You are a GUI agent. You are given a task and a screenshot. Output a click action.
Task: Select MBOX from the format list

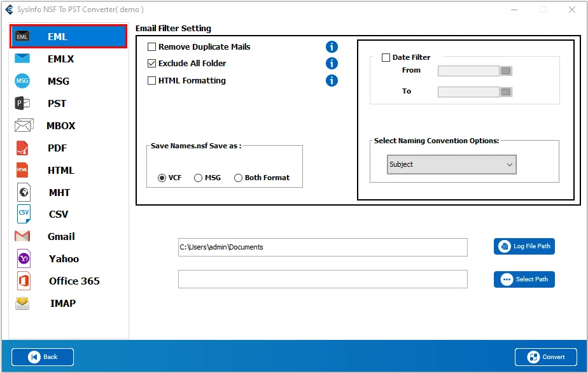coord(60,125)
